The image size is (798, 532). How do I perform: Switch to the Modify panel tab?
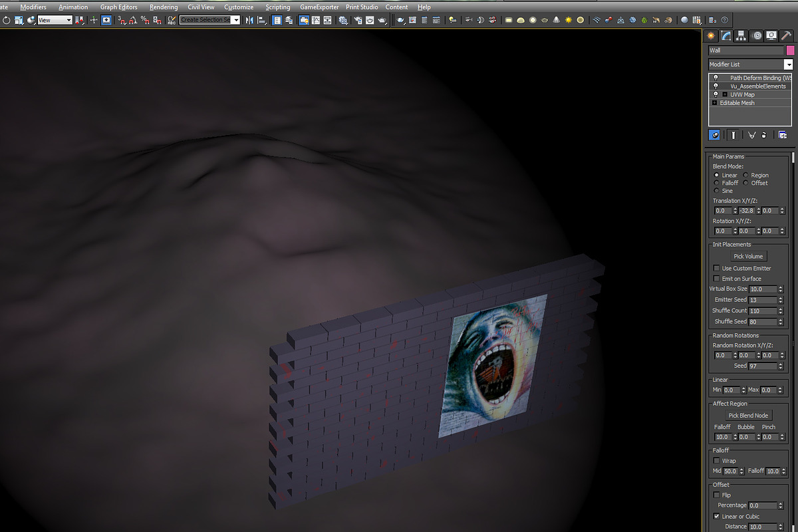coord(726,35)
